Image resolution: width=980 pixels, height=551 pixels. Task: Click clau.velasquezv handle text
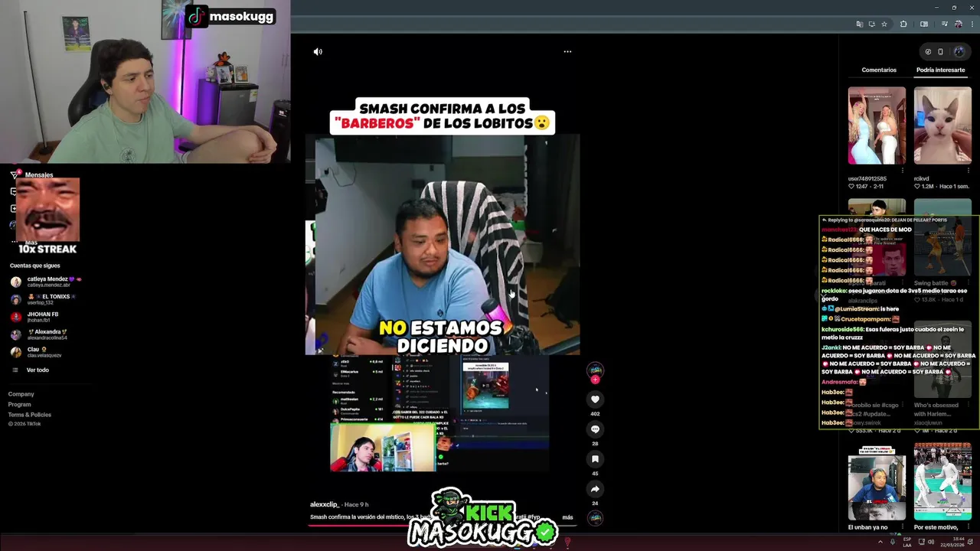point(44,355)
